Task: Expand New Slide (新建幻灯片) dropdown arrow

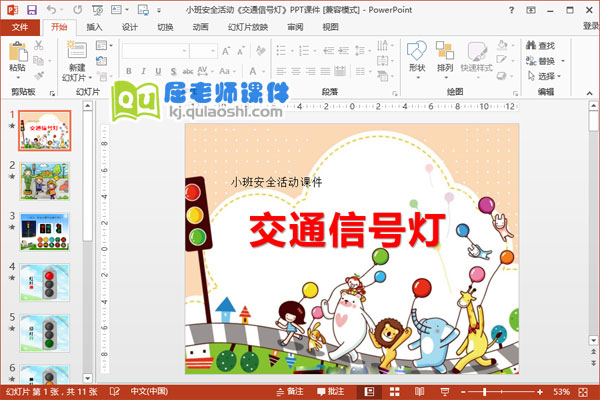Action: coord(91,78)
